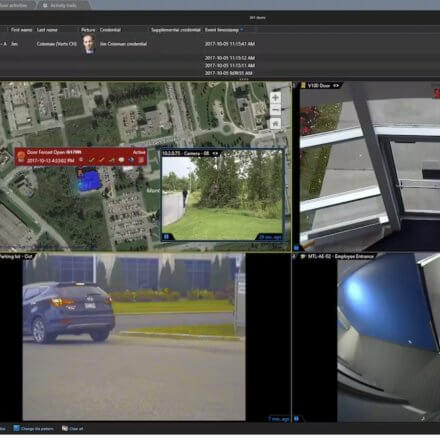The width and height of the screenshot is (440, 440).
Task: Acknowledge the Door Forced Open alarm
Action: [x=91, y=160]
